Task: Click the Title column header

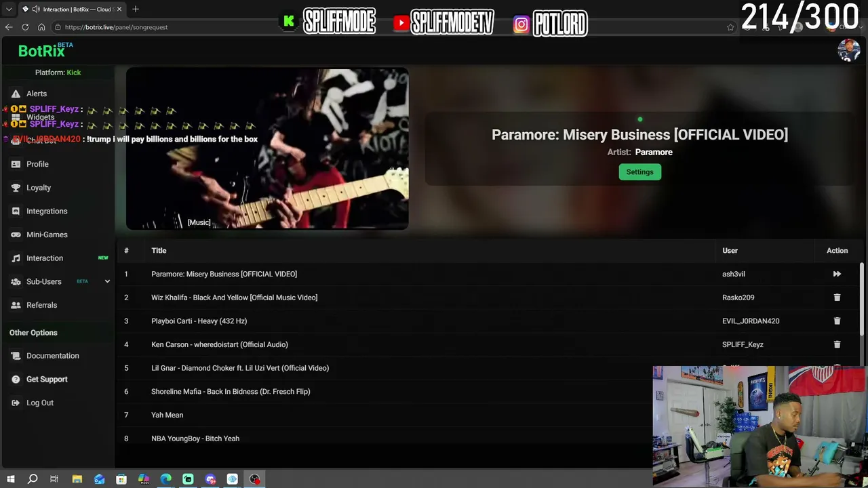Action: 159,251
